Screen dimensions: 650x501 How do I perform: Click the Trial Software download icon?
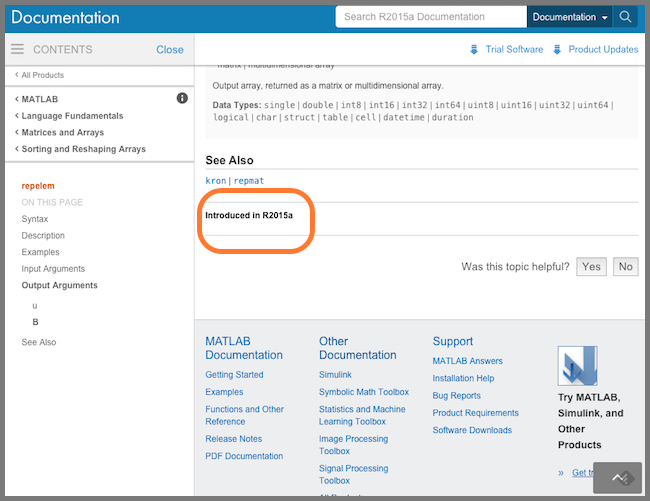[474, 50]
